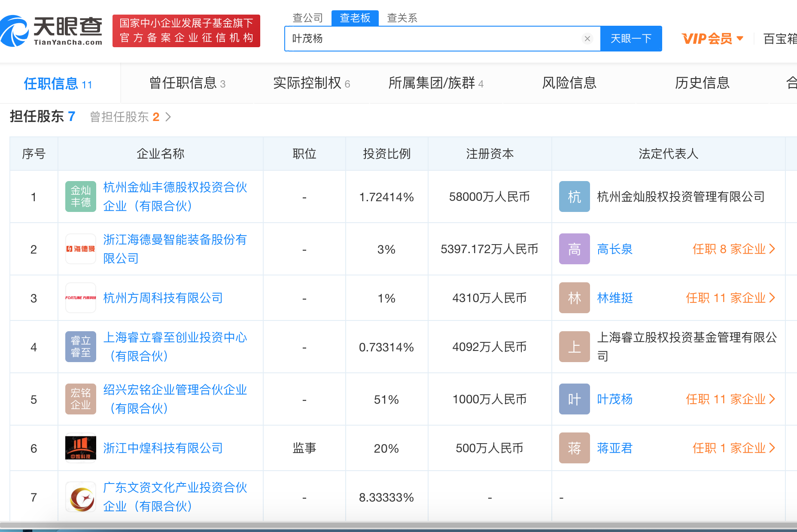Click the 金灿丰德 company logo icon

pos(81,196)
